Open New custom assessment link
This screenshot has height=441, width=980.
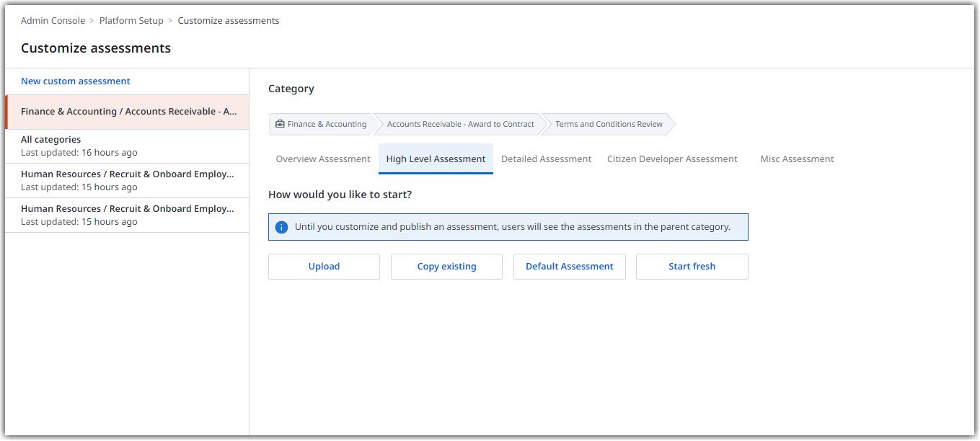(76, 81)
